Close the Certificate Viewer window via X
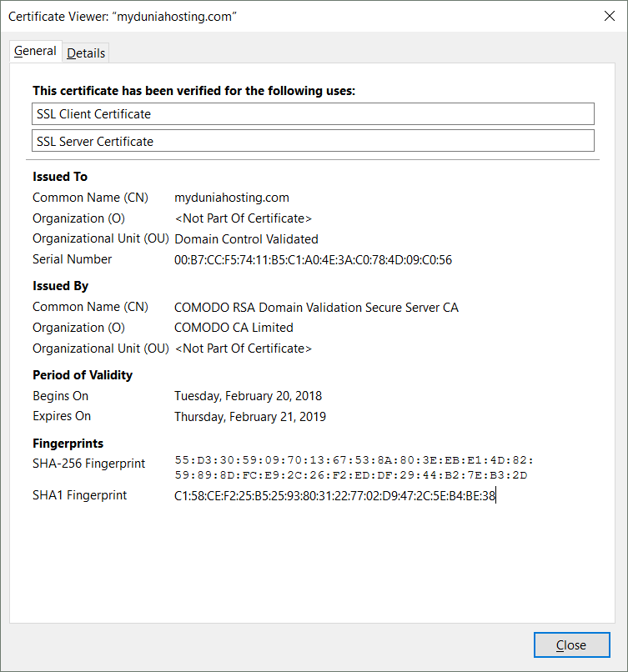Image resolution: width=628 pixels, height=672 pixels. click(609, 17)
